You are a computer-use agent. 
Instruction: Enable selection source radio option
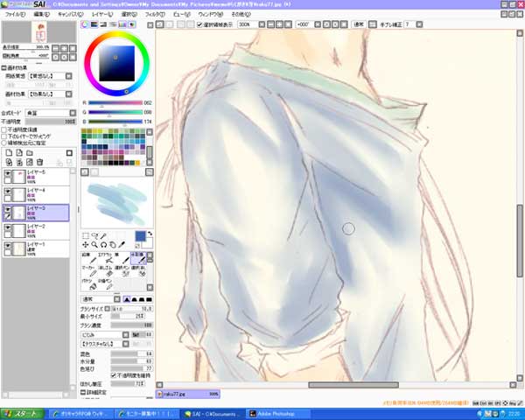click(x=4, y=143)
